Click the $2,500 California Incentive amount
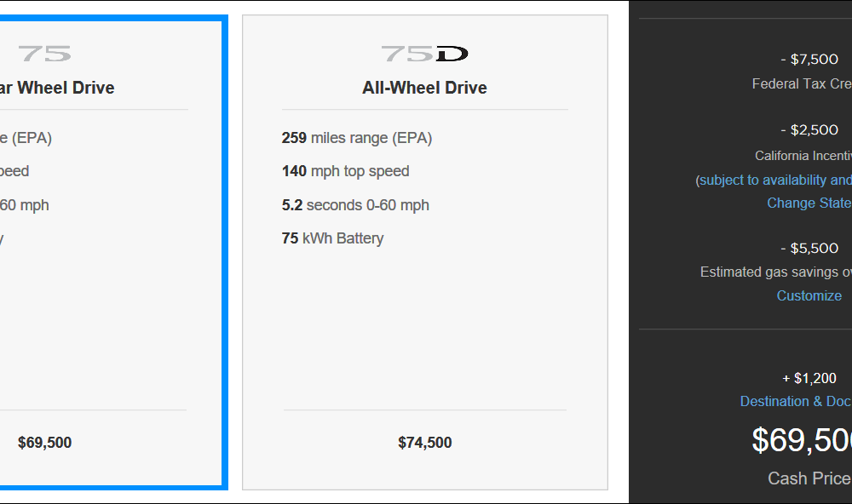Screen dimensions: 852x504 click(x=809, y=129)
